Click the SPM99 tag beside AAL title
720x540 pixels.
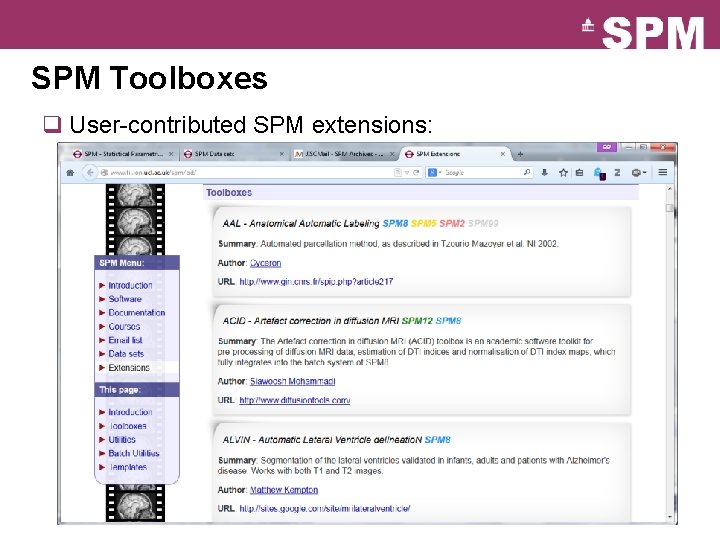pos(484,224)
